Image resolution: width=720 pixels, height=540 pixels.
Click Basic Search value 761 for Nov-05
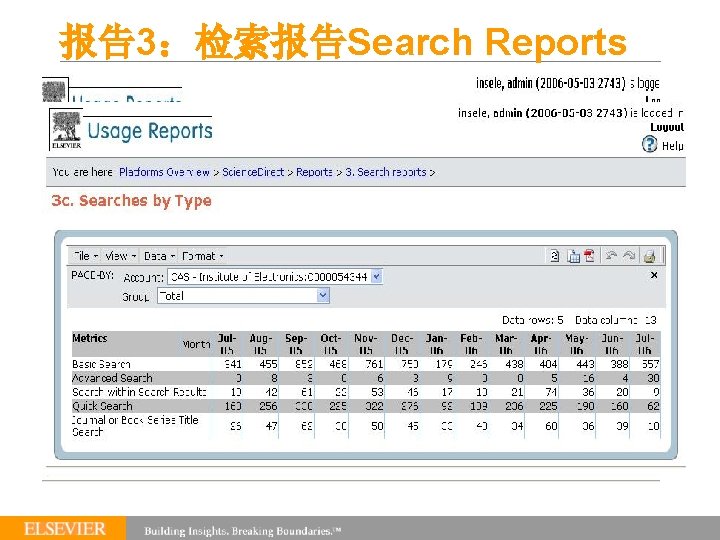[374, 364]
